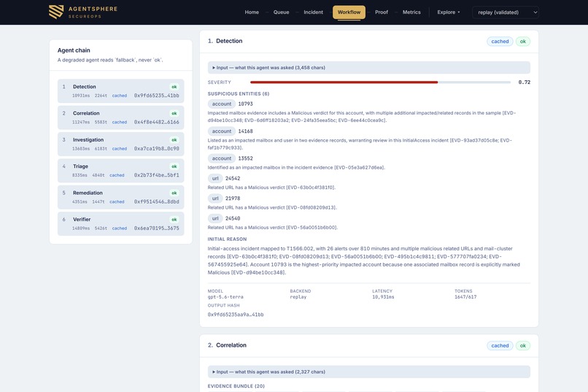Screen dimensions: 588x392
Task: Click hash 0x9fd65235…41bb in chain list
Action: [156, 96]
